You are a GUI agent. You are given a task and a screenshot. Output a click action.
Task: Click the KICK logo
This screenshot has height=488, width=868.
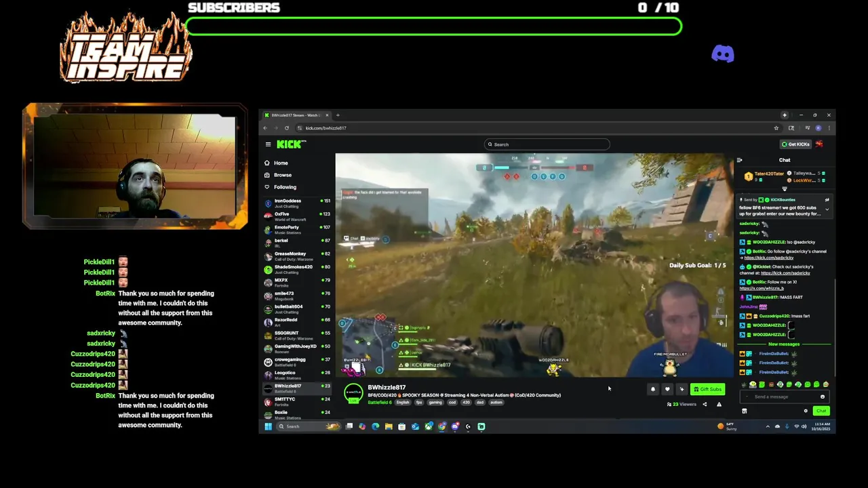(291, 144)
